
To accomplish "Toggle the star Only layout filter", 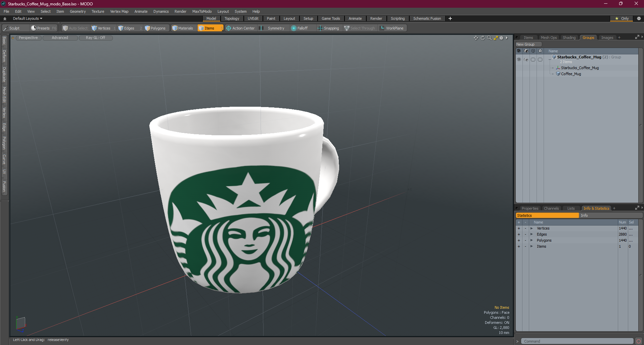I will coord(622,18).
